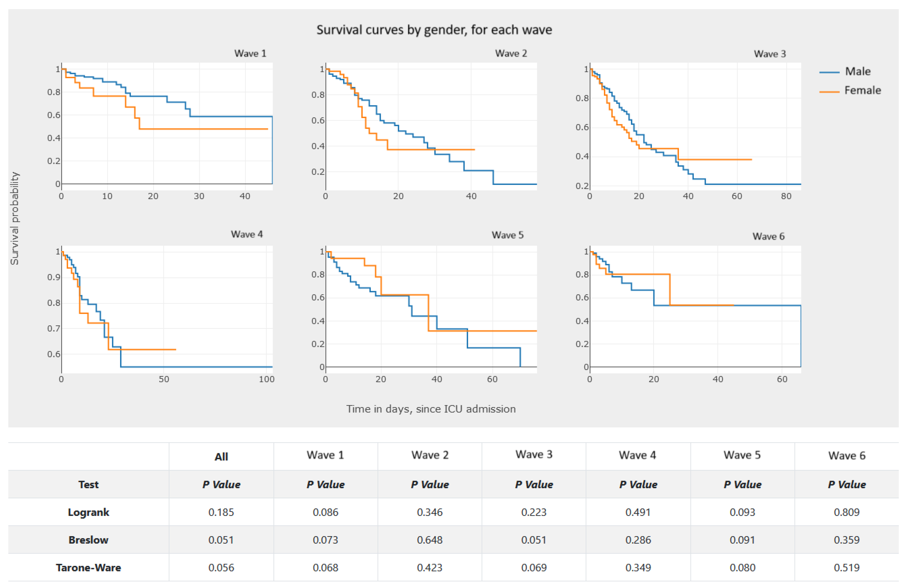Click the Wave 2 table column header
This screenshot has height=588, width=911.
(x=430, y=455)
